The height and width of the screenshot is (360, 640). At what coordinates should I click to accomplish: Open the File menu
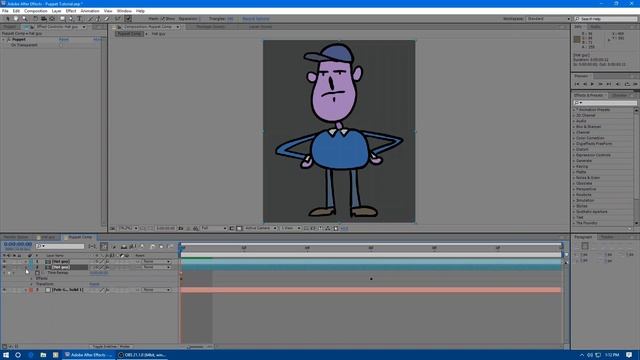(5, 11)
